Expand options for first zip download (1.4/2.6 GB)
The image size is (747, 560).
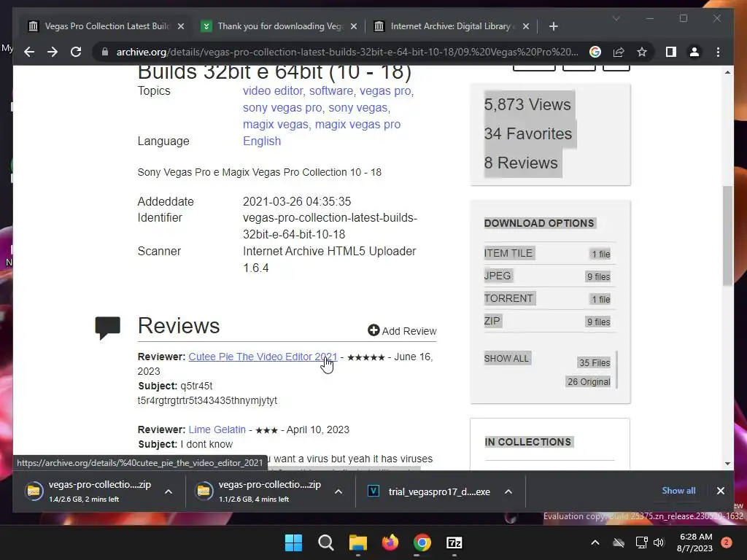[169, 491]
